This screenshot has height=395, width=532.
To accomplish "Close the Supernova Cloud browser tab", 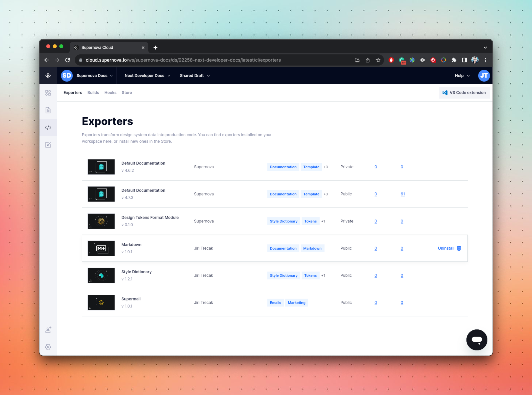I will (x=143, y=48).
